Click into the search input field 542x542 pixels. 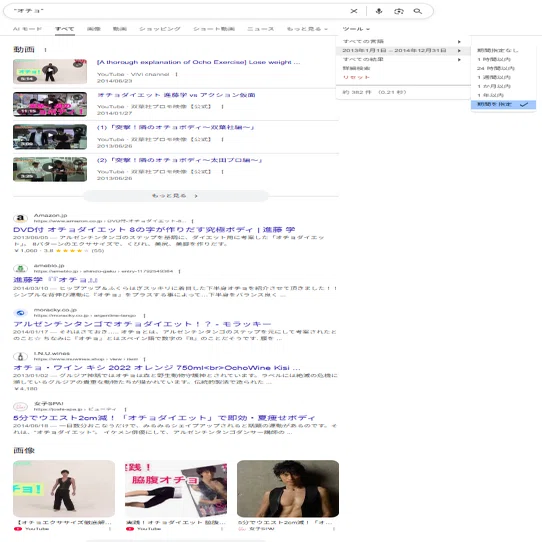180,11
